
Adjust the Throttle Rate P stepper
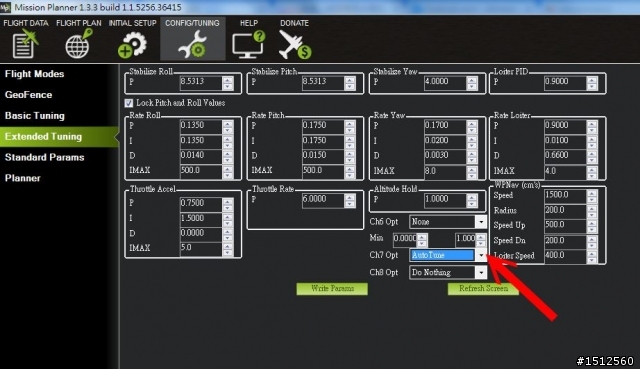pos(350,200)
